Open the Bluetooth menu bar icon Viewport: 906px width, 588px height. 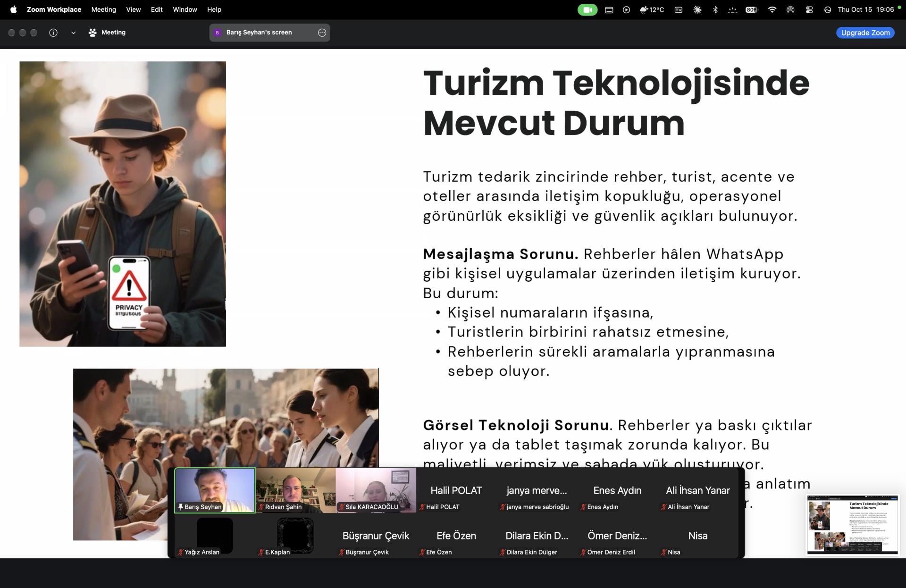(715, 9)
